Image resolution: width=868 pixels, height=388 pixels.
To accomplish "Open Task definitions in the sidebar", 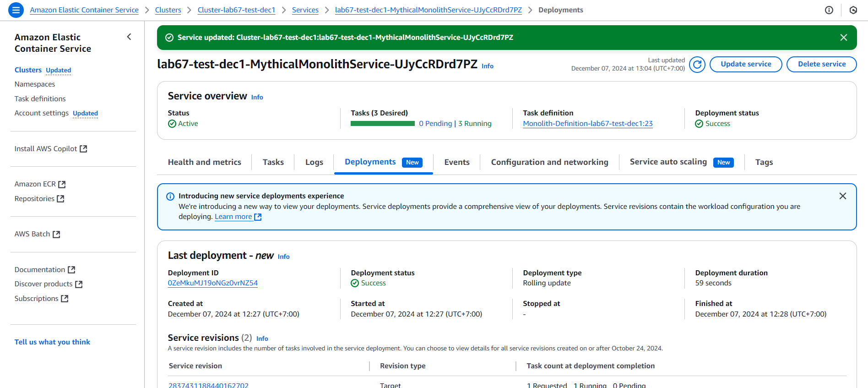I will click(x=40, y=99).
